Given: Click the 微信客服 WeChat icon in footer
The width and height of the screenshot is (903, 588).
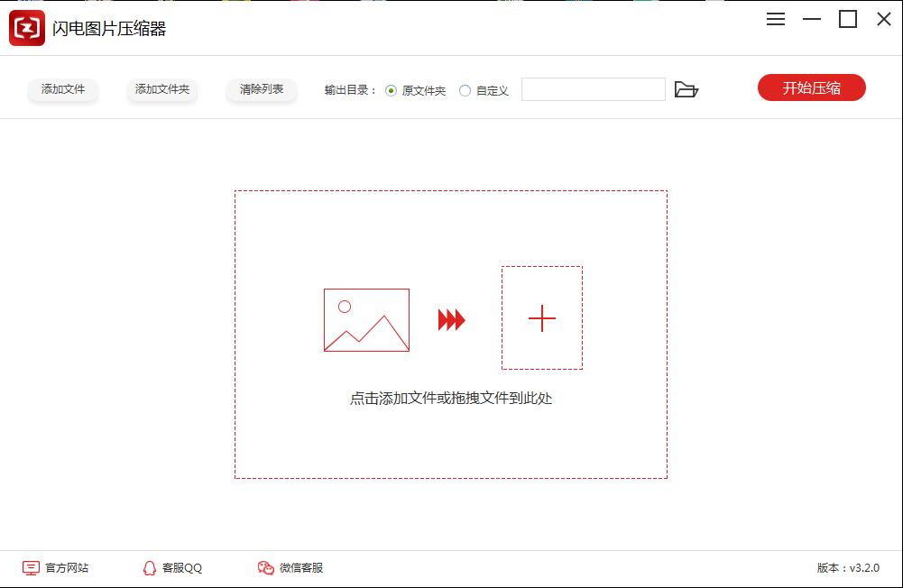Looking at the screenshot, I should [x=264, y=568].
